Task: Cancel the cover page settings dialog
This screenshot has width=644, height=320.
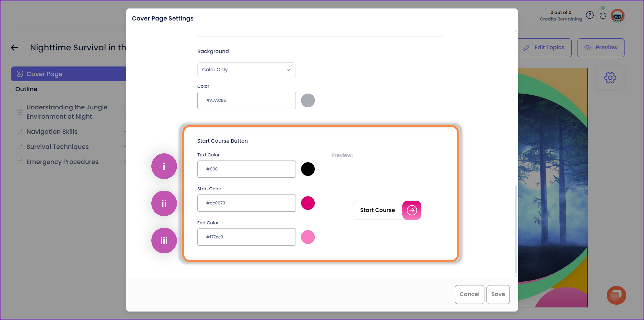Action: click(x=469, y=294)
